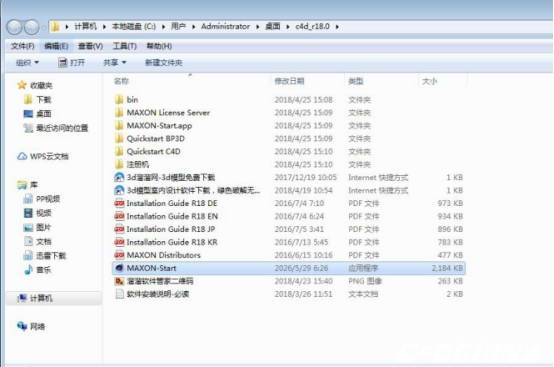Image resolution: width=554 pixels, height=367 pixels.
Task: Click the WPS云文档 cloud icon
Action: 22,156
